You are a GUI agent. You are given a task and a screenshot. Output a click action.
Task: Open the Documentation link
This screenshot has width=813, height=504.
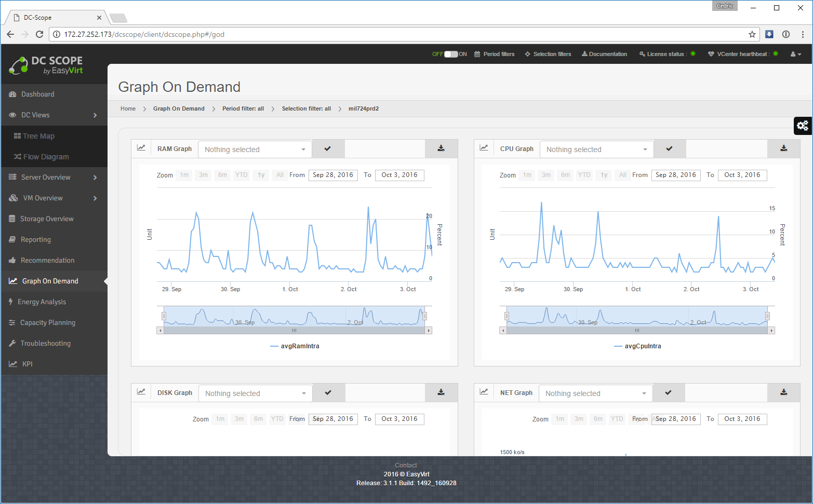coord(604,54)
